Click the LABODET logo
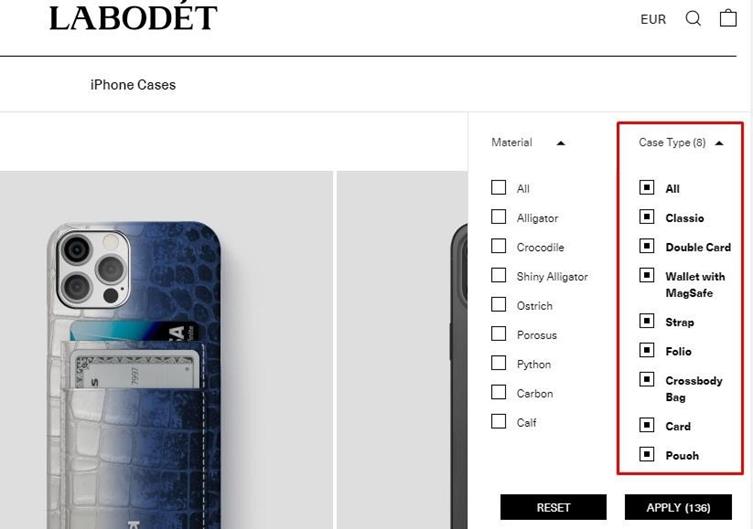The image size is (753, 529). coord(133,17)
